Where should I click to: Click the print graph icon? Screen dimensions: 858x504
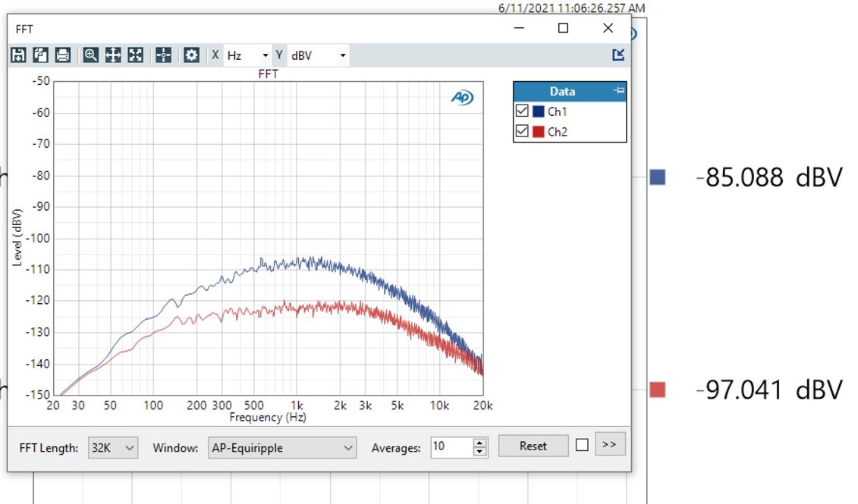[x=63, y=55]
